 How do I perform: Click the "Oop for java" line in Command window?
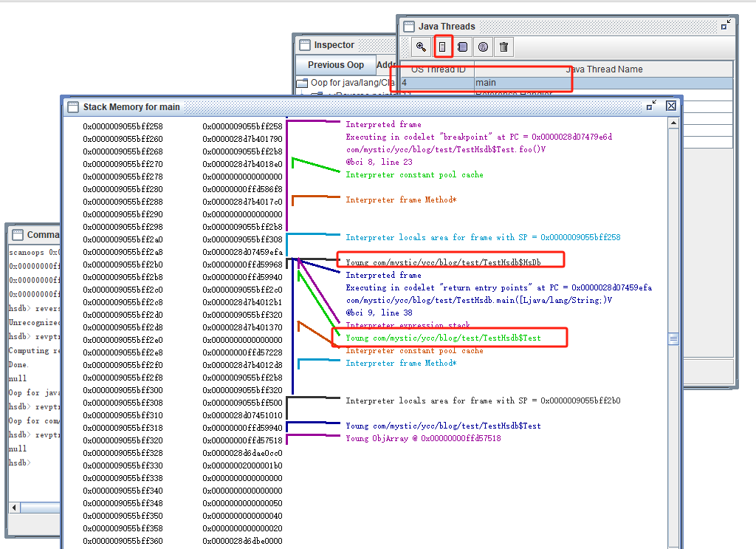(34, 392)
